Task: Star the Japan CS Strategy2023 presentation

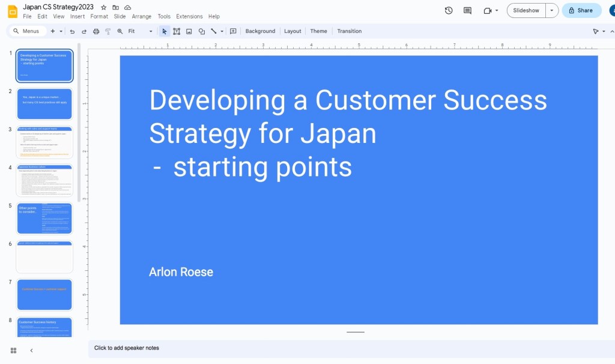Action: [103, 7]
